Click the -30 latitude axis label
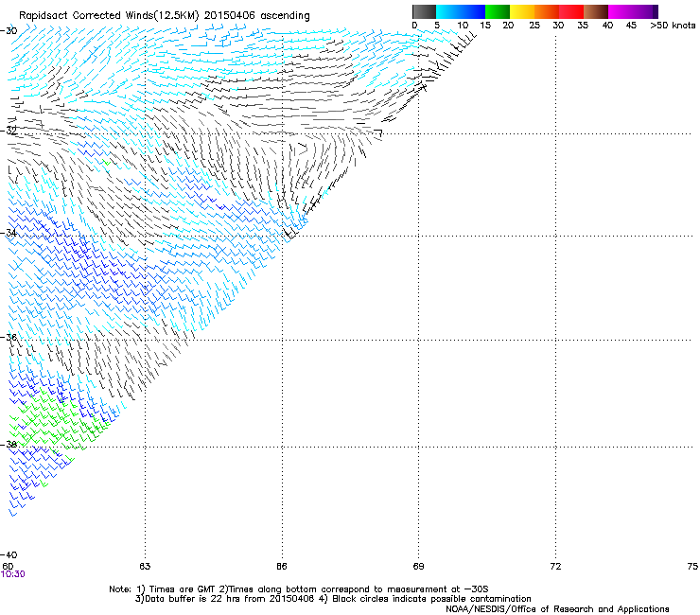 [9, 31]
